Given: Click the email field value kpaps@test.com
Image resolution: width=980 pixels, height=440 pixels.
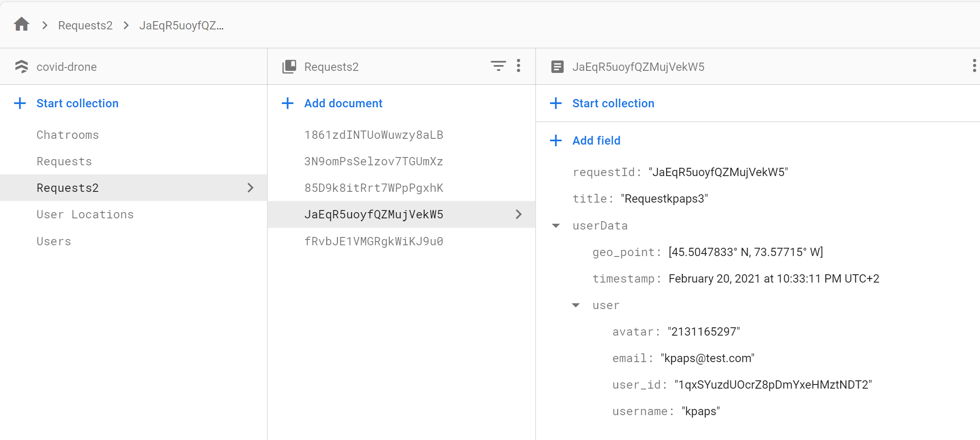Looking at the screenshot, I should pos(707,358).
